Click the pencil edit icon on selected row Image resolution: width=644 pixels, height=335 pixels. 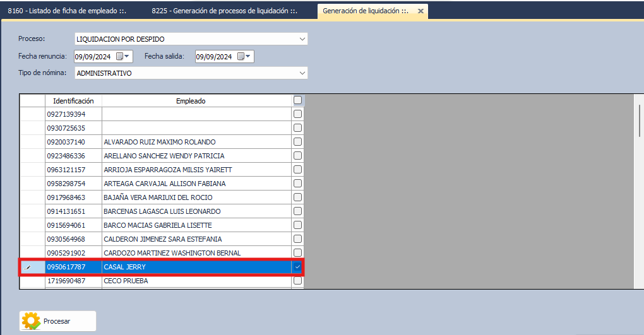tap(27, 267)
